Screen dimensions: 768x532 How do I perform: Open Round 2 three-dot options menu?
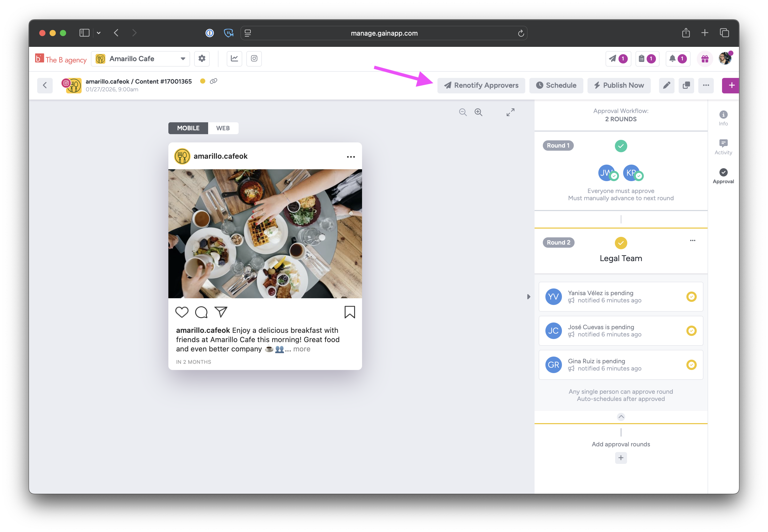pyautogui.click(x=693, y=240)
